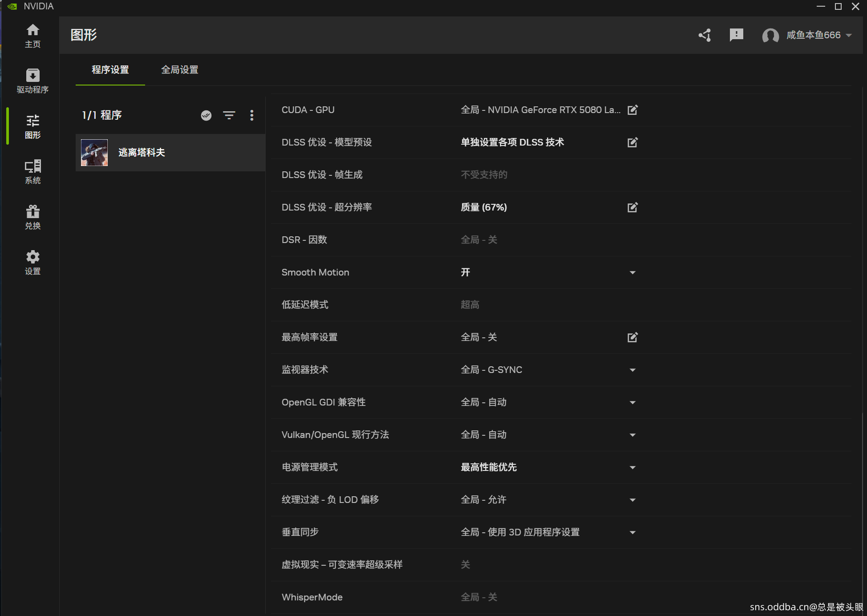867x616 pixels.
Task: Click the share icon in header
Action: [705, 35]
